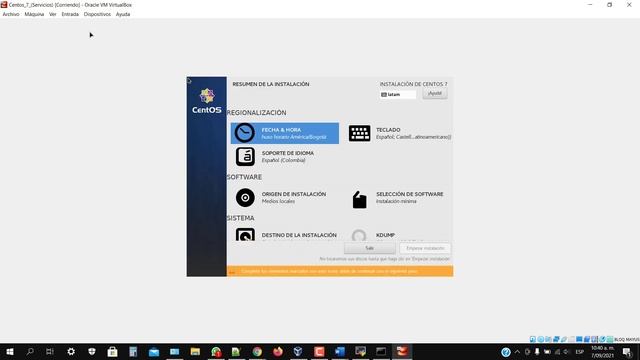Open the Archivo menu
Image resolution: width=640 pixels, height=360 pixels.
coord(11,14)
